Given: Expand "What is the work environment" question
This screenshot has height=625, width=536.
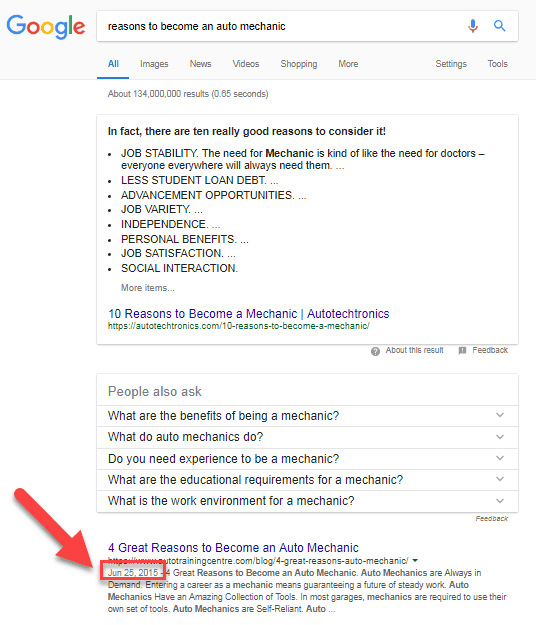Looking at the screenshot, I should (x=307, y=501).
